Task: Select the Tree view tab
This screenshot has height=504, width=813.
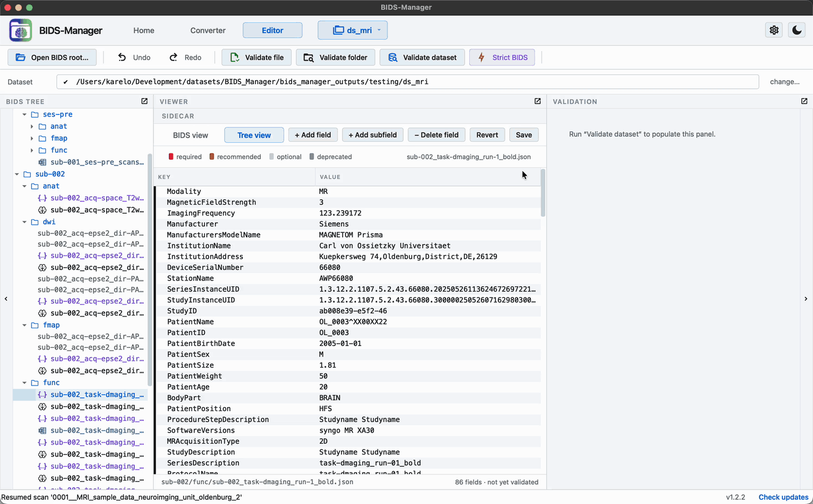Action: coord(254,135)
